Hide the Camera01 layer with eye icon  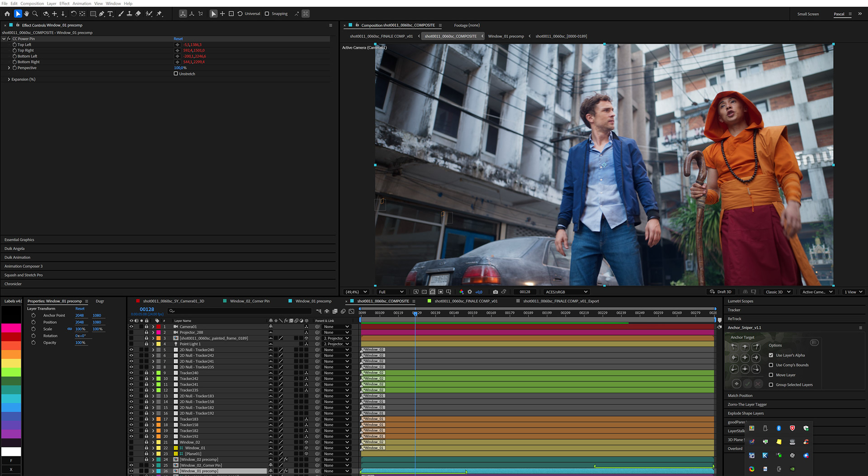click(131, 327)
